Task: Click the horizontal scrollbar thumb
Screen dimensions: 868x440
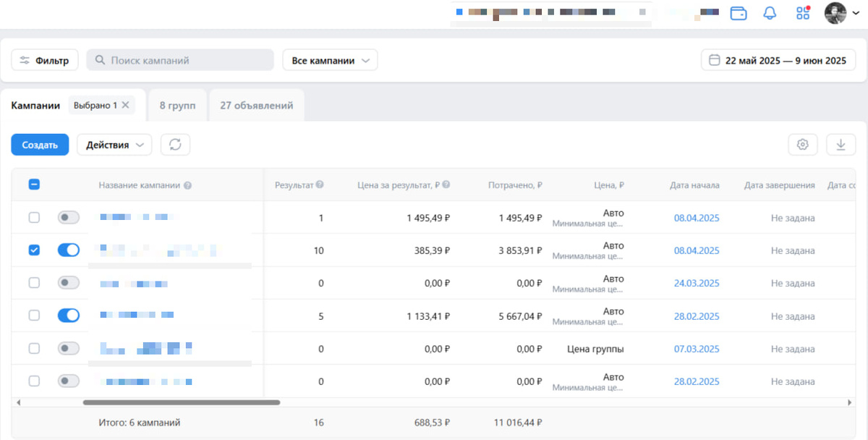Action: click(x=181, y=402)
